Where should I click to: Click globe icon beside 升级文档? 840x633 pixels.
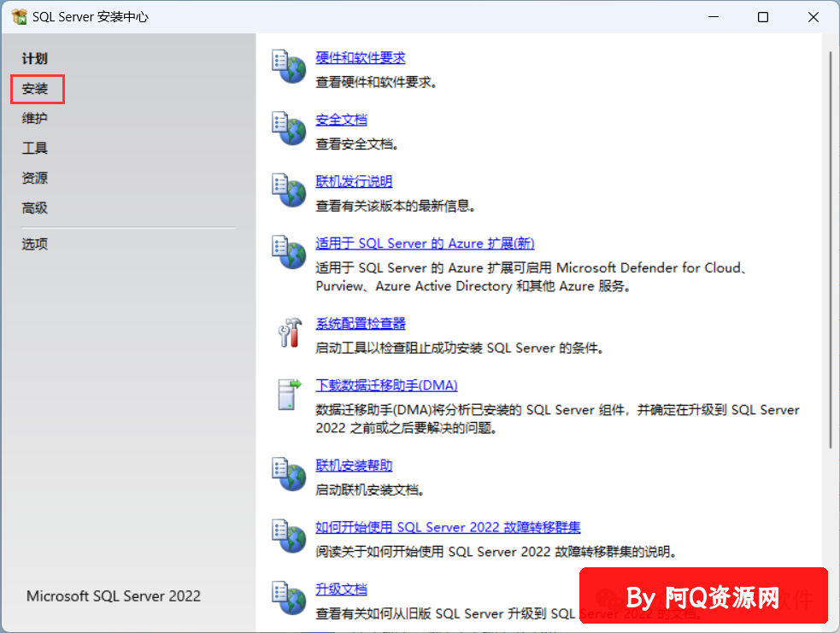point(289,598)
